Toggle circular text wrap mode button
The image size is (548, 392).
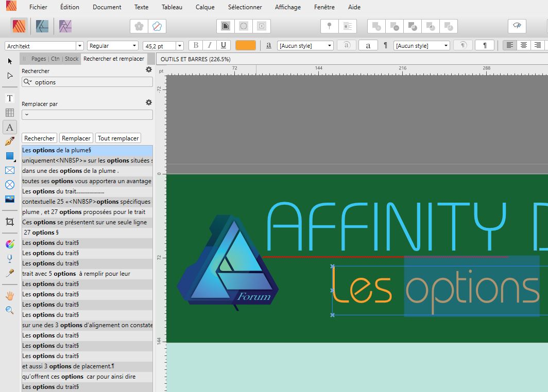[x=244, y=26]
